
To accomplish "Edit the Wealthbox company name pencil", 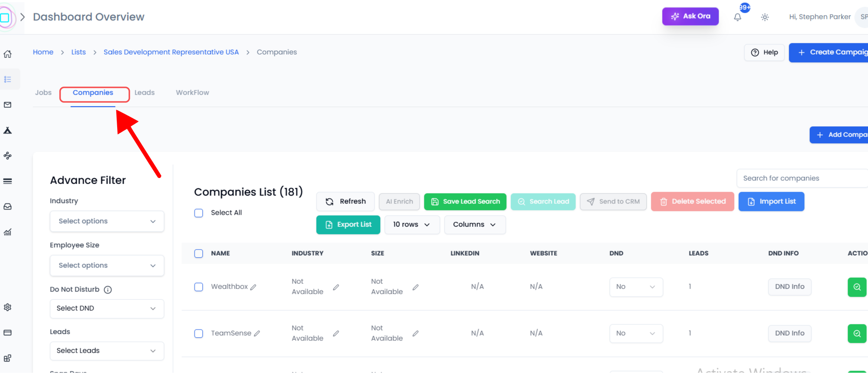I will click(x=253, y=287).
